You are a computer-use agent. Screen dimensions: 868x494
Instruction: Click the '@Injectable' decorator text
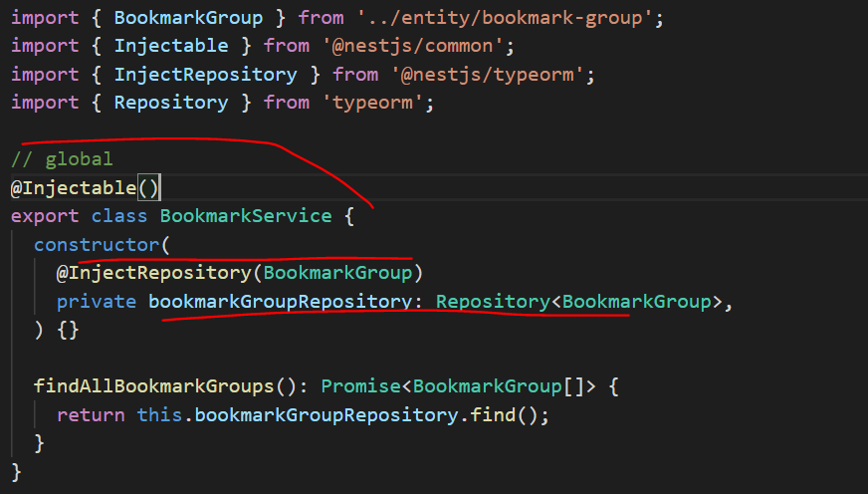[73, 188]
